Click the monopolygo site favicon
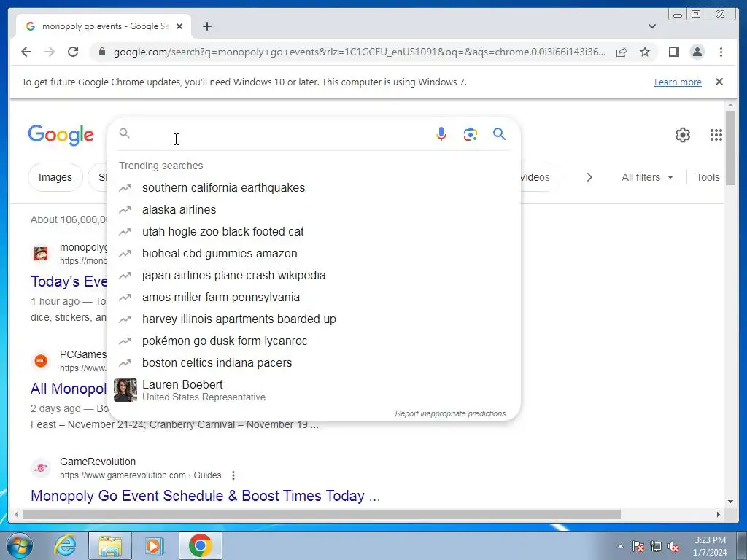The image size is (747, 560). point(41,254)
